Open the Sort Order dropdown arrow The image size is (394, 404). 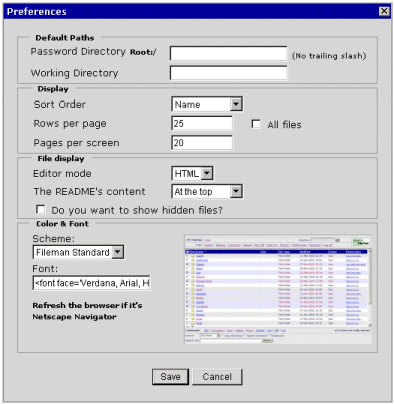point(236,104)
